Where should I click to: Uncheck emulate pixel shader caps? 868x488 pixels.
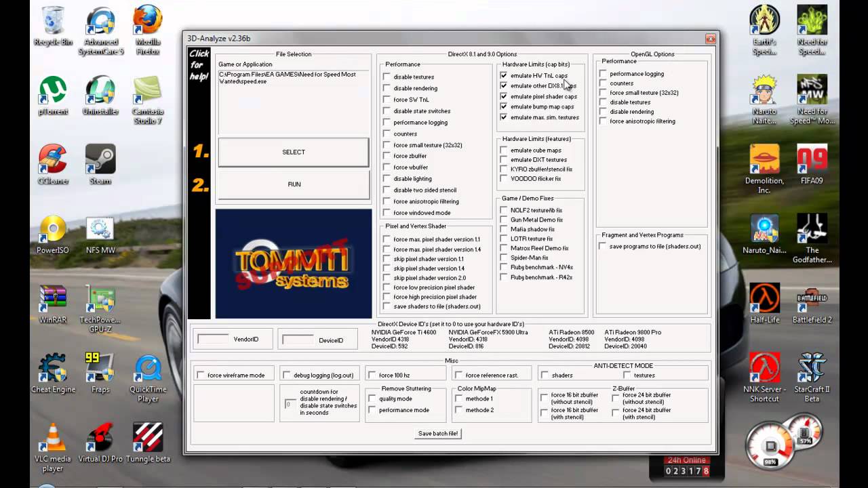pos(504,96)
